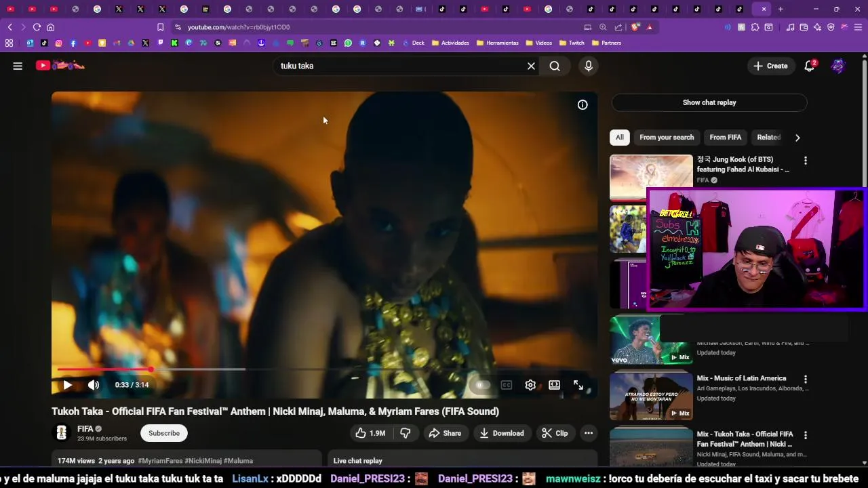The image size is (868, 488).
Task: Select the Related chip
Action: [769, 137]
